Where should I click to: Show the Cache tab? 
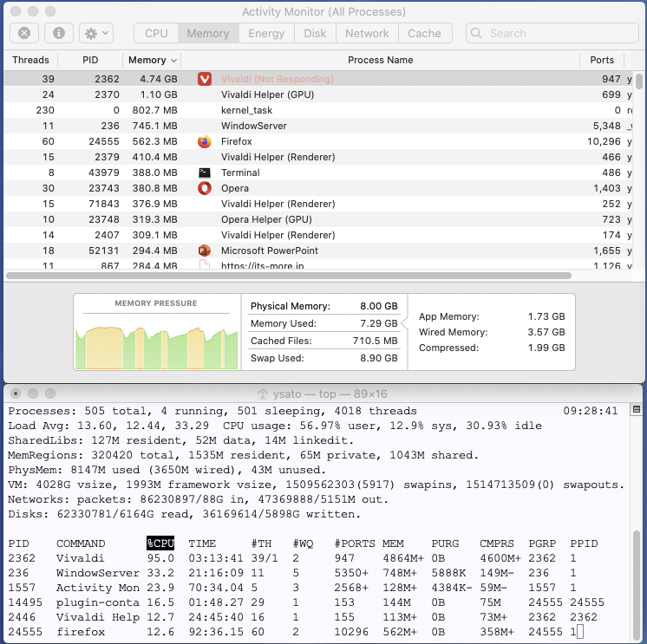click(424, 33)
